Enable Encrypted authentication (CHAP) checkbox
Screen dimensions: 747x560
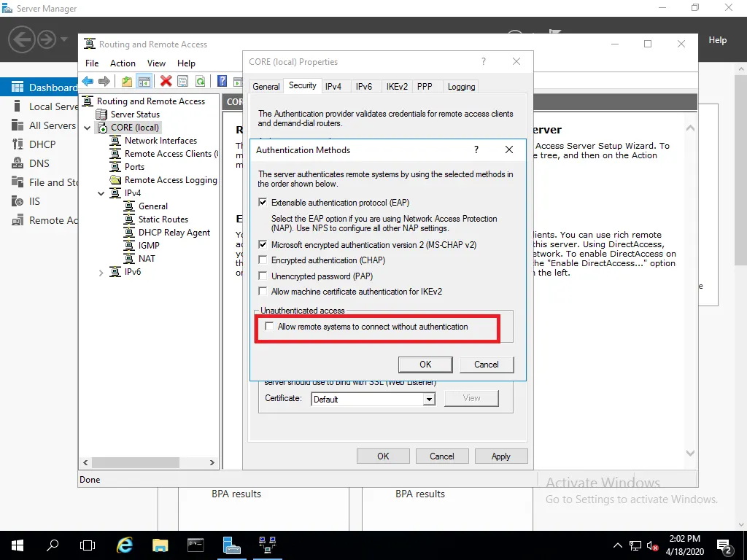point(263,260)
